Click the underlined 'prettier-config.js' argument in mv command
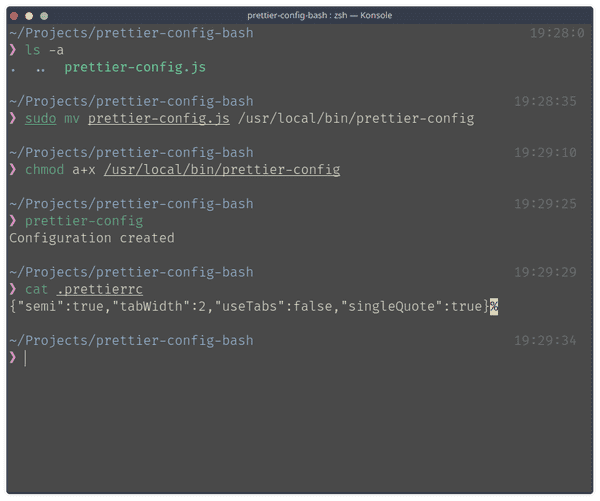The width and height of the screenshot is (600, 501). (159, 119)
